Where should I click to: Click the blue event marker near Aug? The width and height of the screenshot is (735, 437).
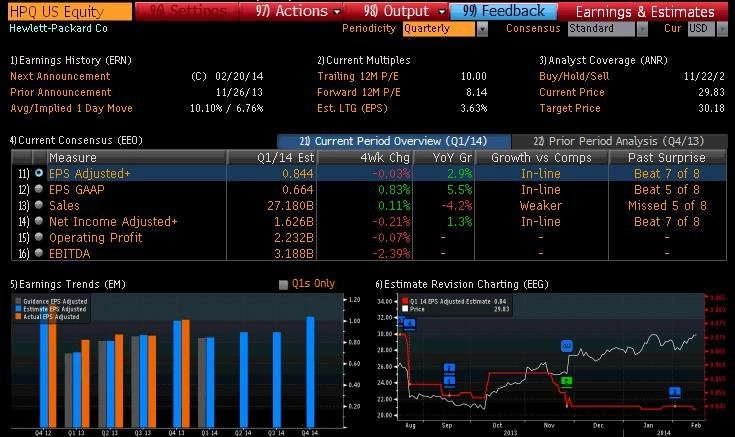tap(409, 324)
